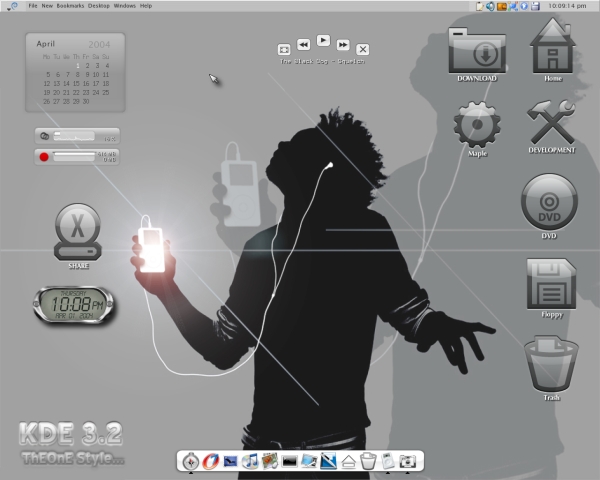
Task: Click the song title under player controls
Action: [x=322, y=61]
